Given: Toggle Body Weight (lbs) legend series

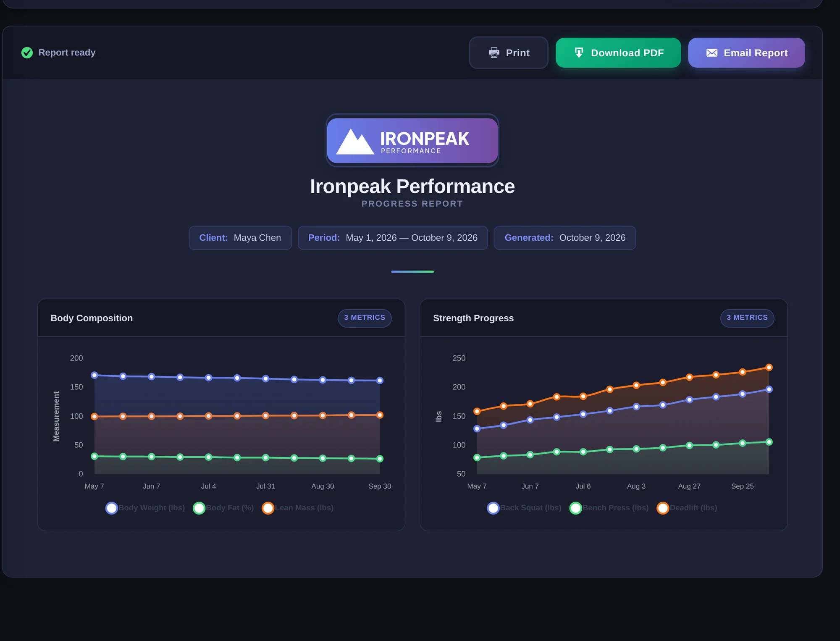Looking at the screenshot, I should 145,508.
